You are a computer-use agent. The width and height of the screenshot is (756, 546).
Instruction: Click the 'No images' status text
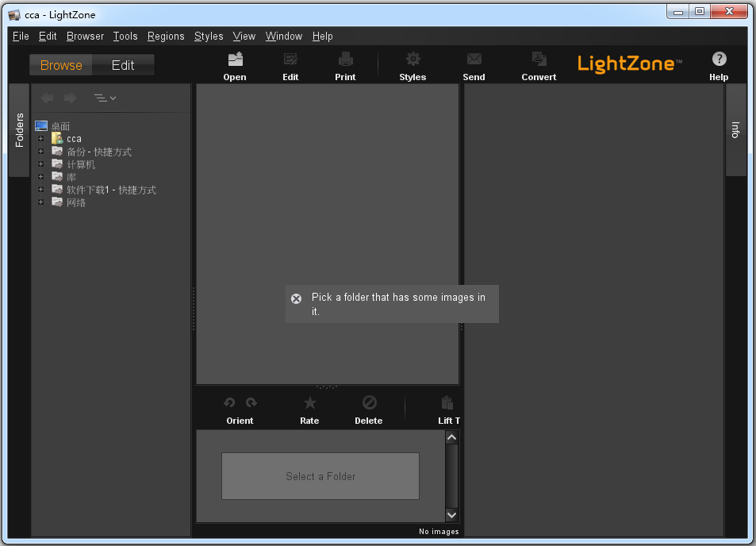click(x=439, y=532)
